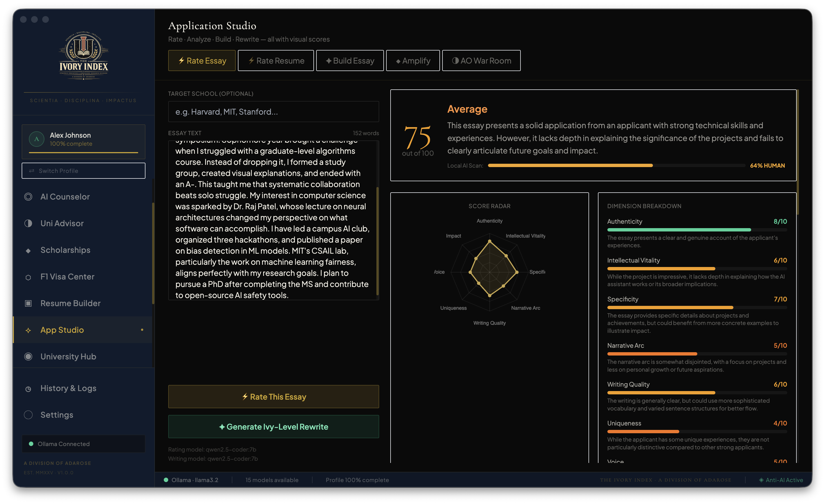The height and width of the screenshot is (504, 825).
Task: Switch to the Rate Resume tab
Action: pos(276,61)
